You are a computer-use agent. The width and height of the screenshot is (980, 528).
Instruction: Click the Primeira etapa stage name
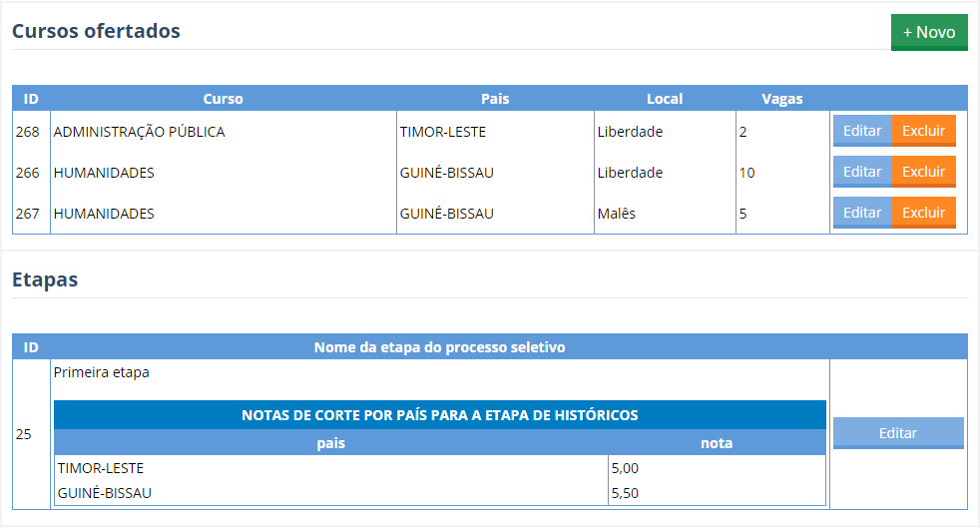click(x=101, y=373)
